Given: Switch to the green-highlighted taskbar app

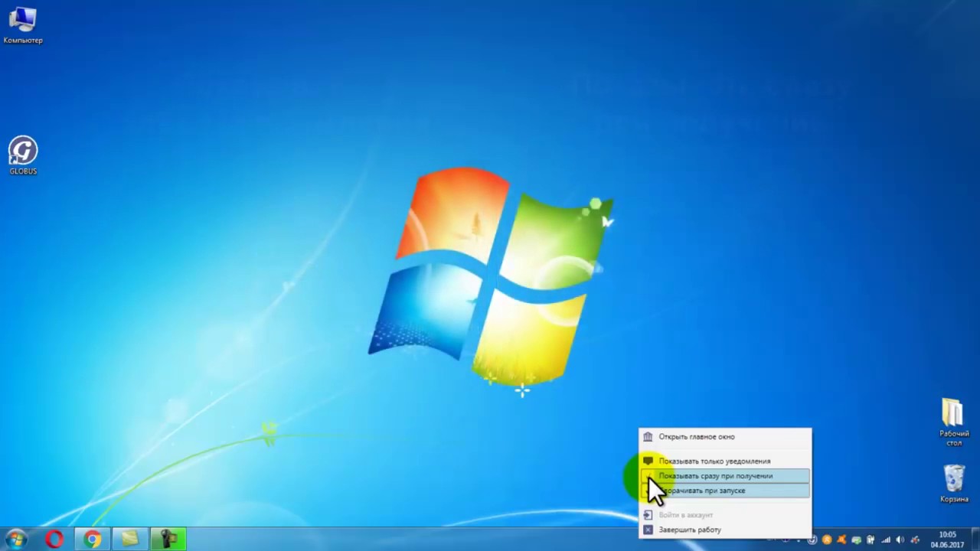Looking at the screenshot, I should tap(168, 540).
